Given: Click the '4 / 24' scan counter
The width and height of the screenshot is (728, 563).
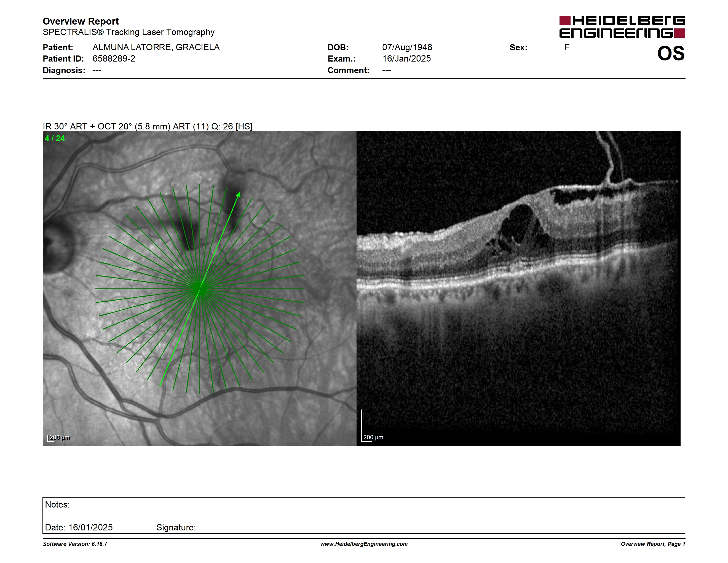Looking at the screenshot, I should [x=55, y=138].
